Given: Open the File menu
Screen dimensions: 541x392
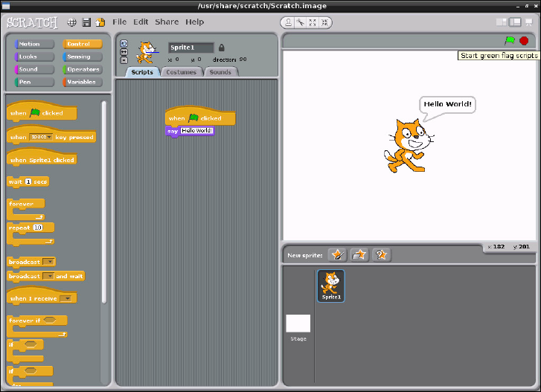Looking at the screenshot, I should [119, 22].
